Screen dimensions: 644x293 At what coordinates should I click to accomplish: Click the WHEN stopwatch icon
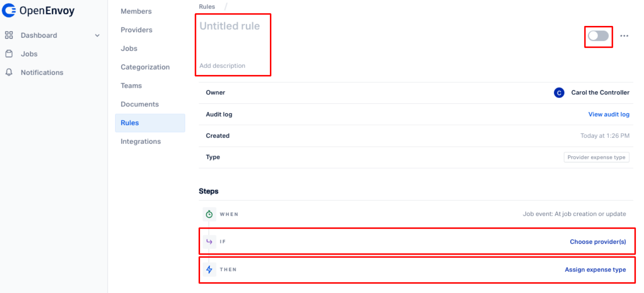[x=209, y=214]
